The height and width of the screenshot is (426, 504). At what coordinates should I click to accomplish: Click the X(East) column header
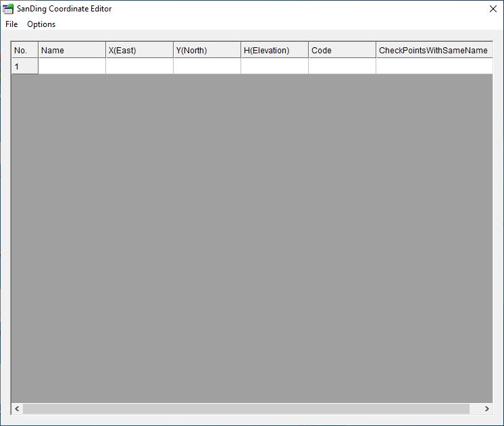point(139,50)
